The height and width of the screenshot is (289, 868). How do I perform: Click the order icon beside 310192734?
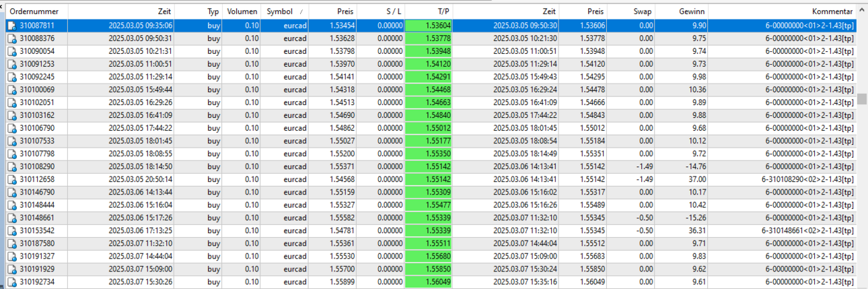click(x=11, y=282)
